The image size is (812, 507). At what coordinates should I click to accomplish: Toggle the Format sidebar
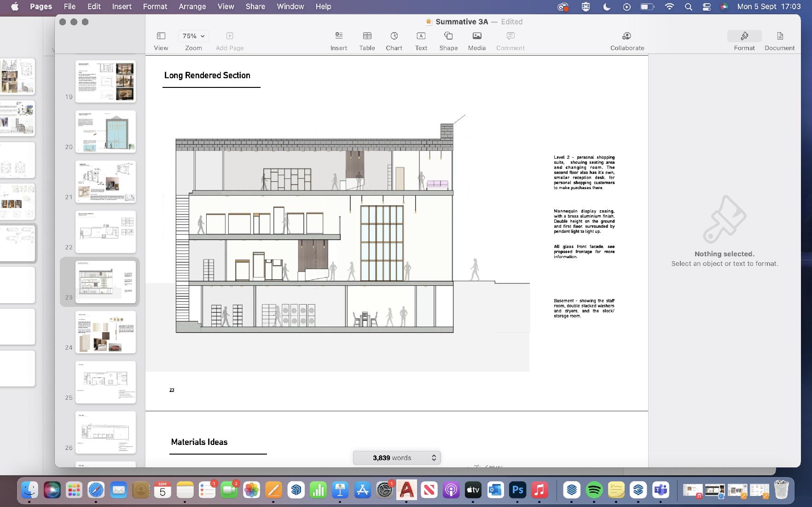point(744,40)
